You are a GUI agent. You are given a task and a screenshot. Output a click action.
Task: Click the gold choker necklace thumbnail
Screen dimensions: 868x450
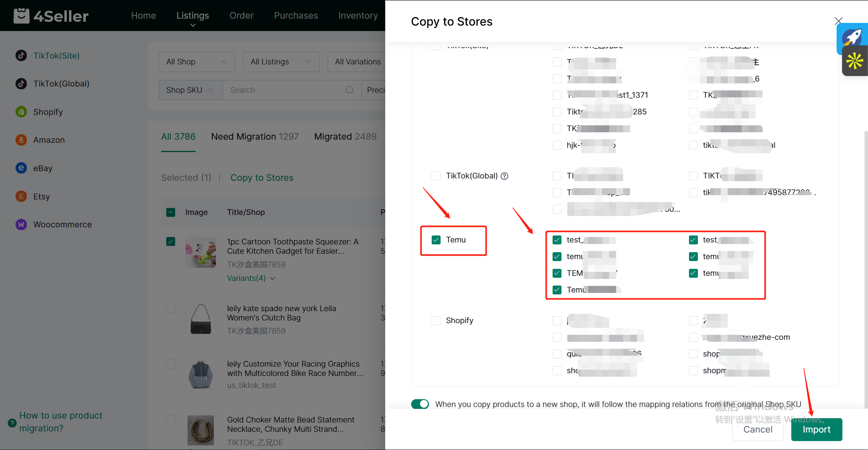(x=201, y=431)
